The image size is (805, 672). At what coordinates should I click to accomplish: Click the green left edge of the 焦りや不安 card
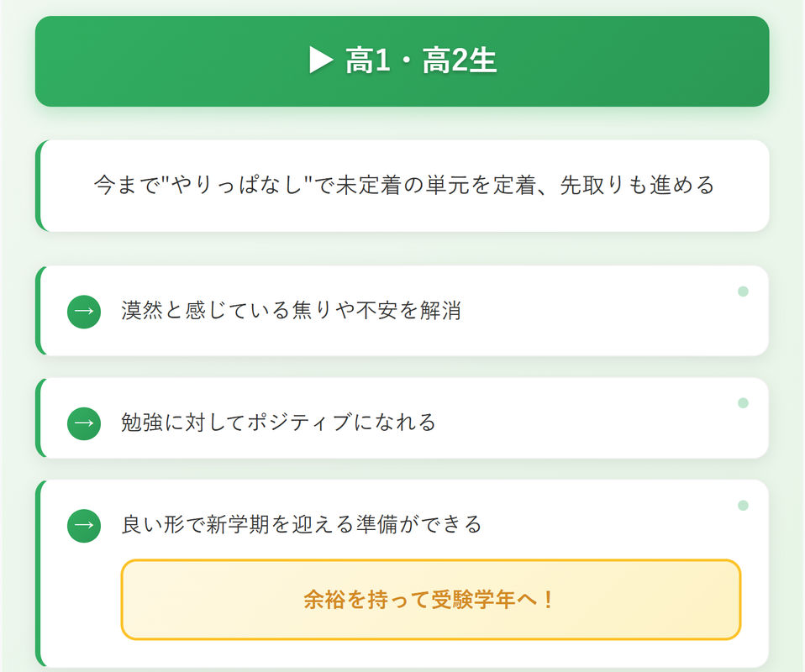[39, 311]
